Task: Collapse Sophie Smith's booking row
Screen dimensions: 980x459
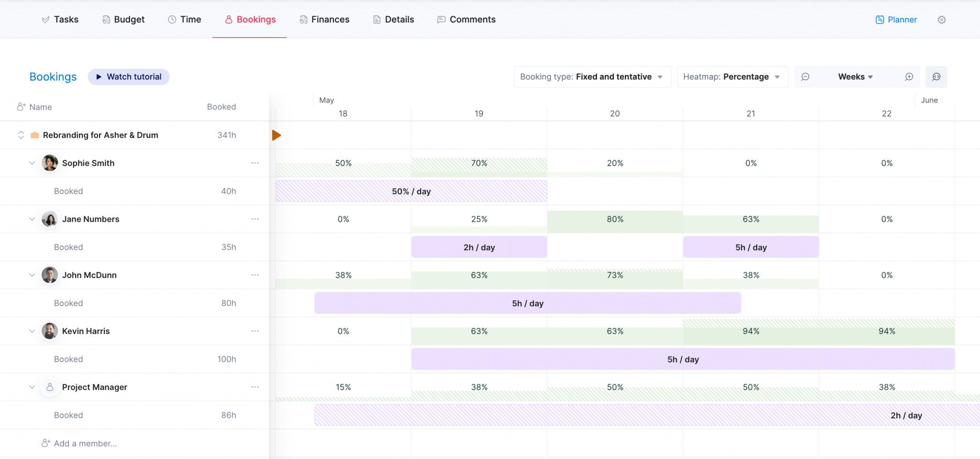Action: click(32, 163)
